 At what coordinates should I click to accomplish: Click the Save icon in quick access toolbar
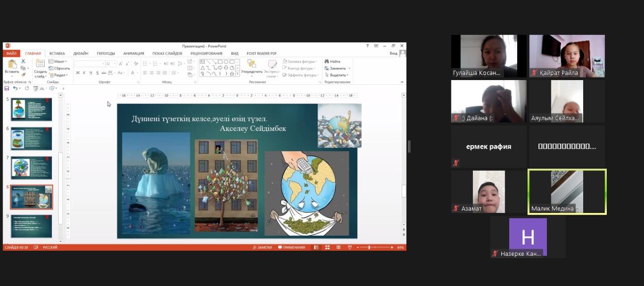tap(7, 88)
